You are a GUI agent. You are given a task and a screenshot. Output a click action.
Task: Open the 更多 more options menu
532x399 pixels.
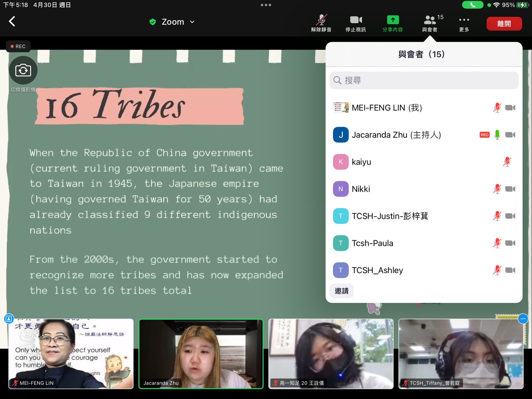(x=464, y=23)
